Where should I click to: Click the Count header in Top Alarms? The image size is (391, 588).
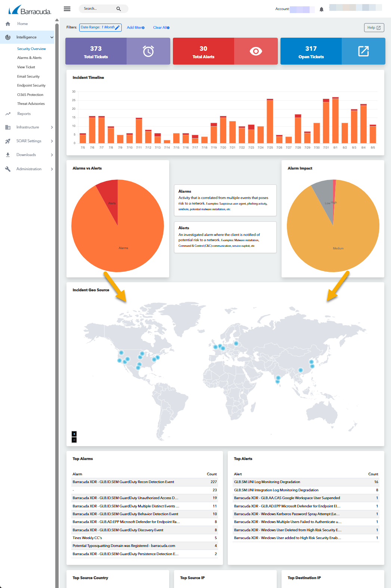[212, 474]
